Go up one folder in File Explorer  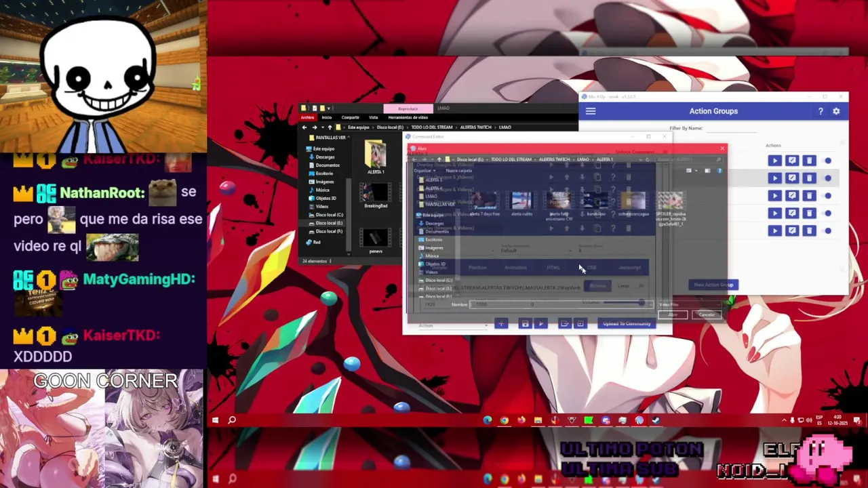click(330, 127)
